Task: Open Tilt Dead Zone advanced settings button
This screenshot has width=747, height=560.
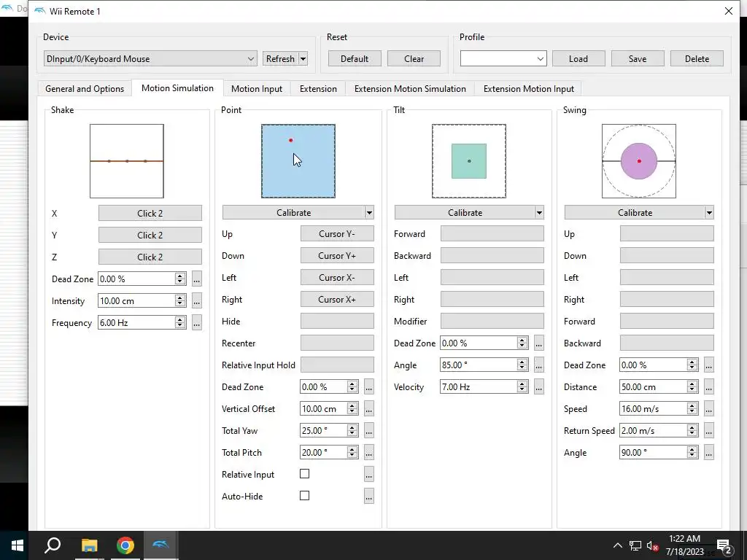Action: click(539, 343)
